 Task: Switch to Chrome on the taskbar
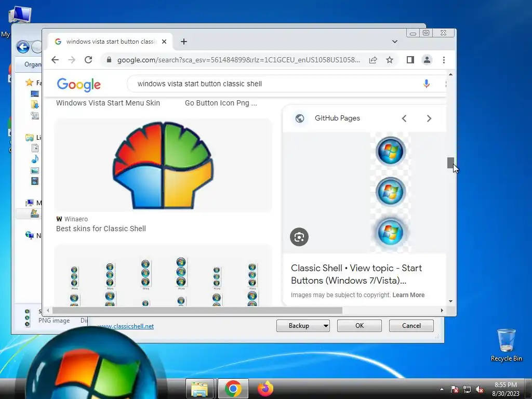233,389
